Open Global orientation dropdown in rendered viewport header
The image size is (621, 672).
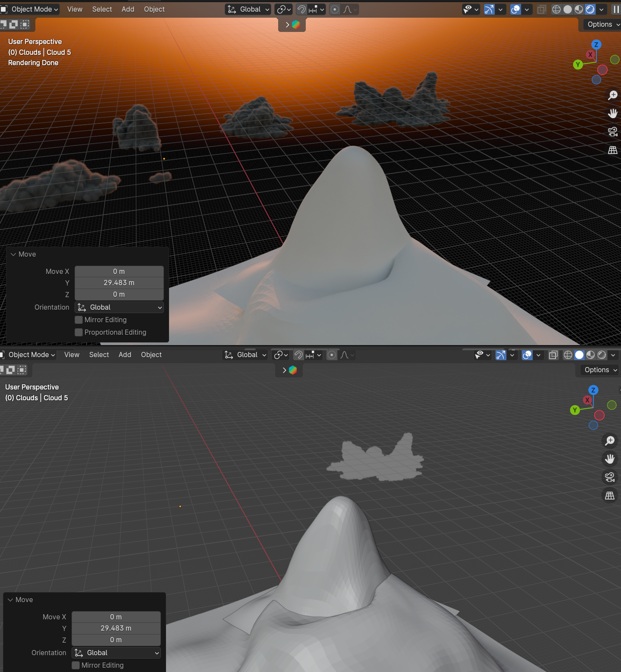coord(248,9)
